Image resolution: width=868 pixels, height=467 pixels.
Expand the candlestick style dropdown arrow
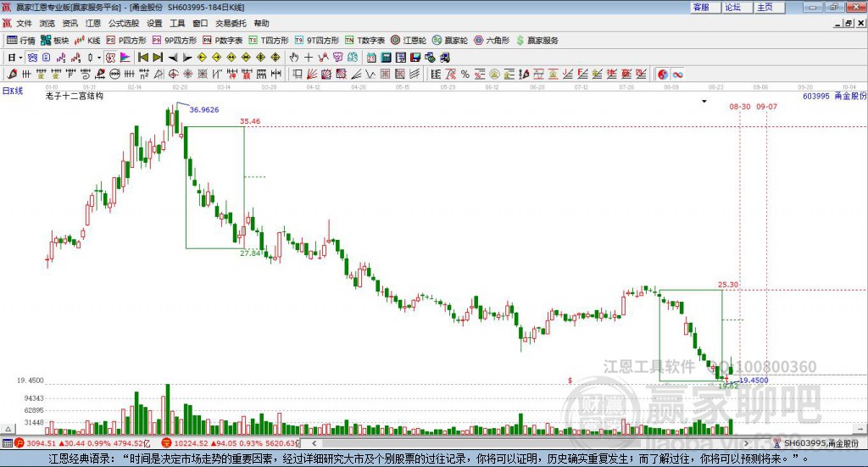(99, 58)
